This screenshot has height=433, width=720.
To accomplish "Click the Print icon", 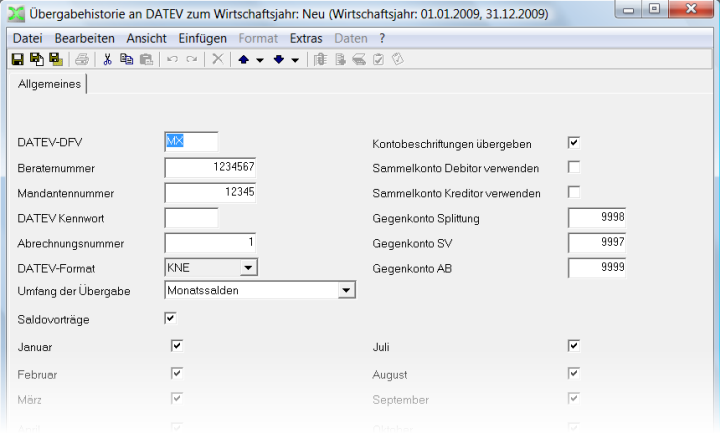I will [x=82, y=59].
